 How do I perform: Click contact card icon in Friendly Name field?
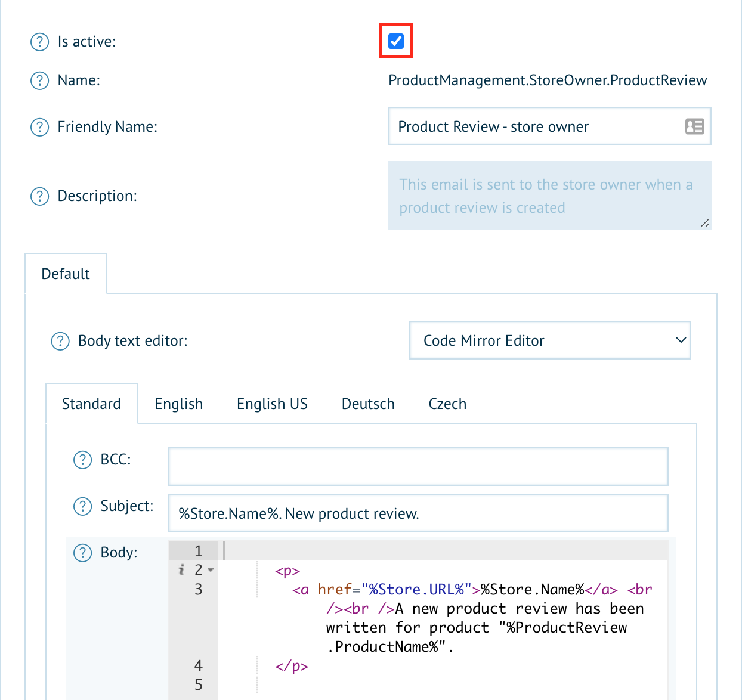pos(694,126)
